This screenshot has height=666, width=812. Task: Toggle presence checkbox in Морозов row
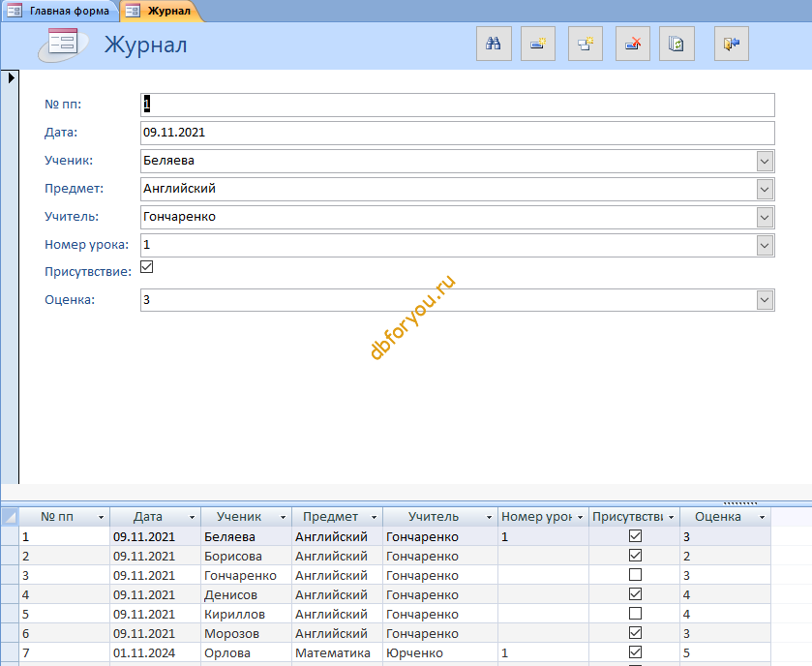tap(635, 633)
